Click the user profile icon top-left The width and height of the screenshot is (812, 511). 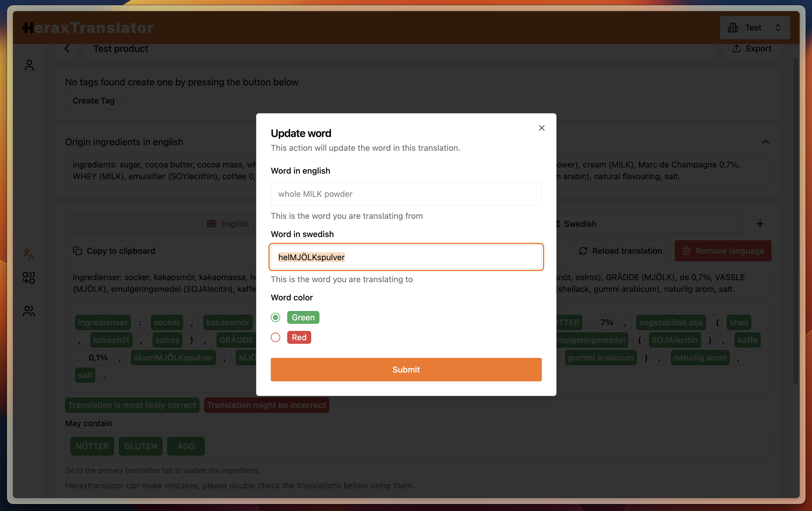[29, 65]
